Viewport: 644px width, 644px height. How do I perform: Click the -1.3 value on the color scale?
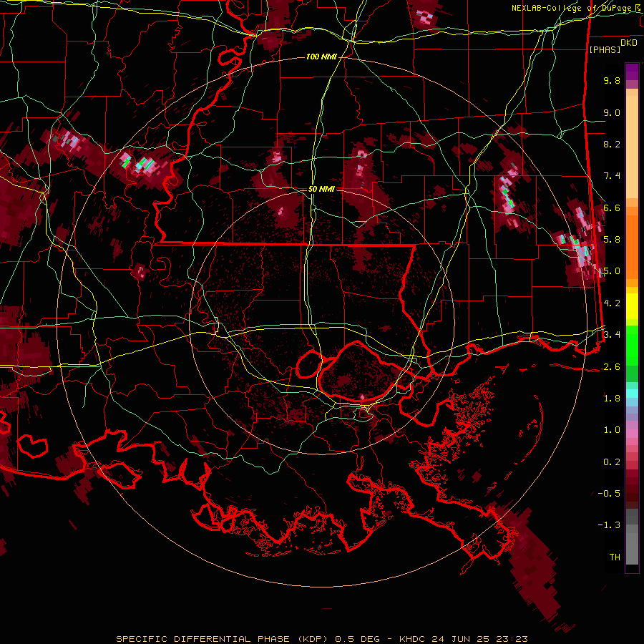tap(609, 525)
